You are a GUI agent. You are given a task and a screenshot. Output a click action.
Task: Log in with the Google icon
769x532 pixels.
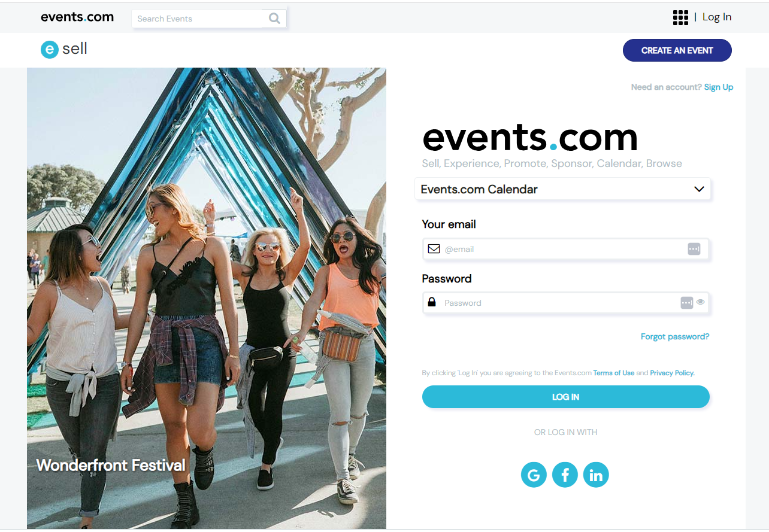pos(534,475)
